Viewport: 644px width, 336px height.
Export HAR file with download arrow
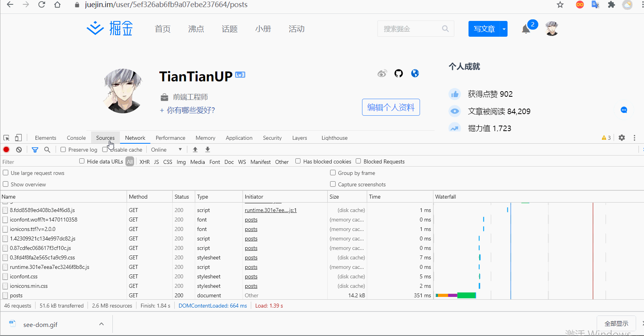click(x=208, y=150)
